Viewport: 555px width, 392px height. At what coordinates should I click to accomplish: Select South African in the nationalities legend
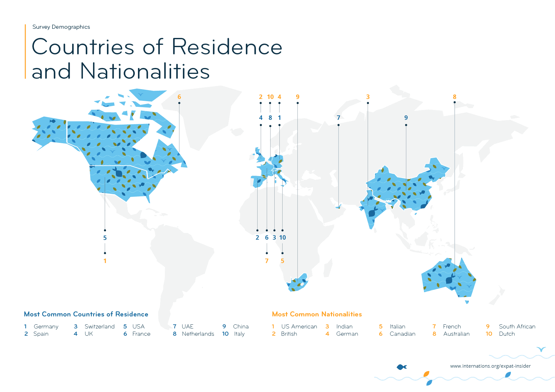tap(517, 327)
